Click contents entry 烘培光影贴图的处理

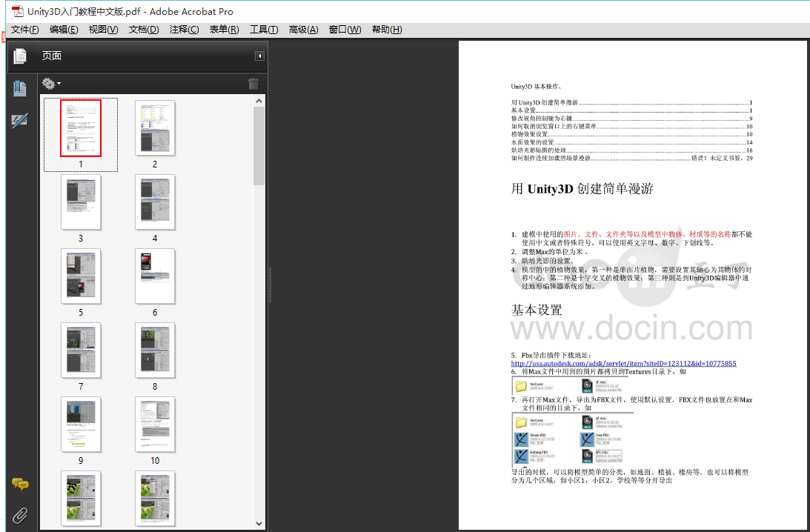(x=631, y=150)
